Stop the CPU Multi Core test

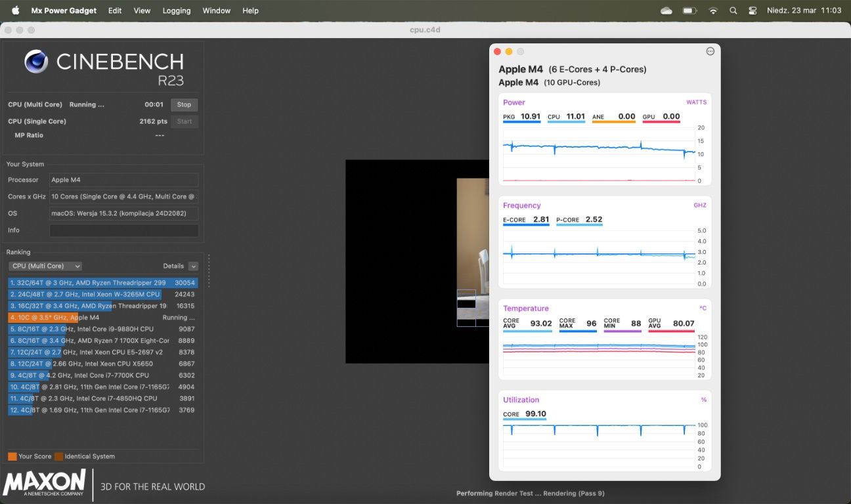pyautogui.click(x=184, y=104)
